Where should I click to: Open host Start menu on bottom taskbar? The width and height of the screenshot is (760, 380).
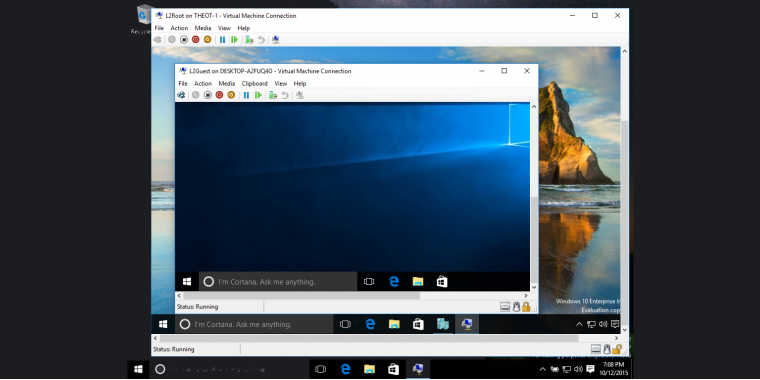pos(139,369)
